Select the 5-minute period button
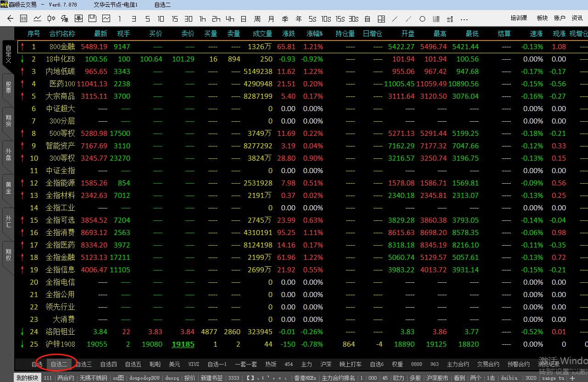This screenshot has width=588, height=382. click(147, 19)
